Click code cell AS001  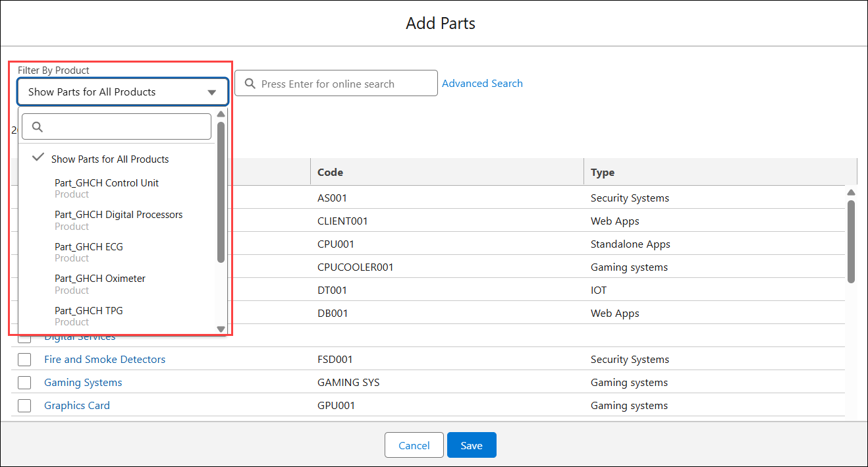(332, 198)
